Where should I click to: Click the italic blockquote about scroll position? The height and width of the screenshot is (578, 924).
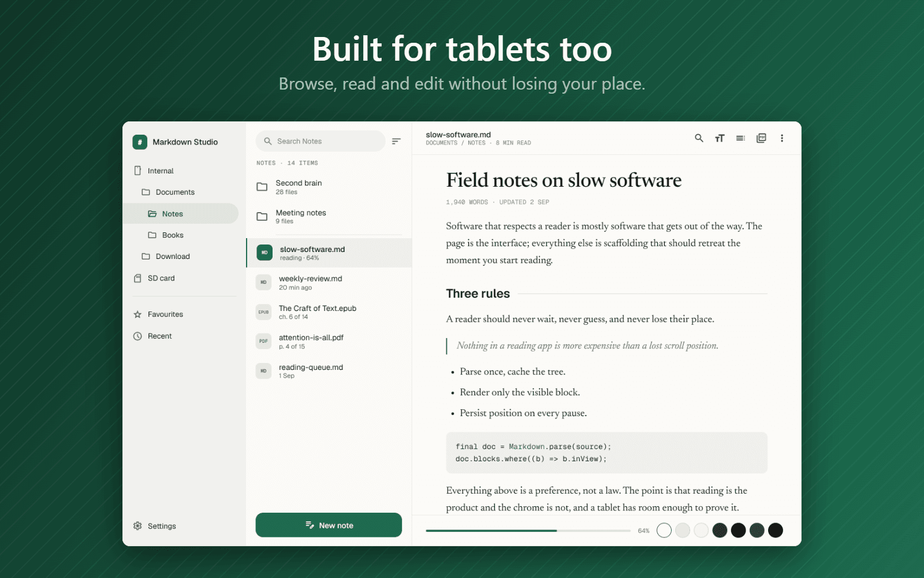pos(587,346)
